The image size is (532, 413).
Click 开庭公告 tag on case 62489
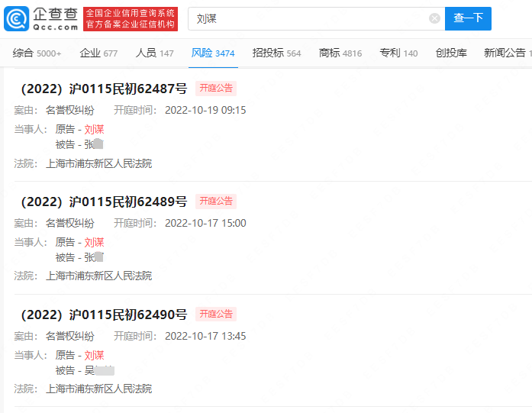coord(216,202)
